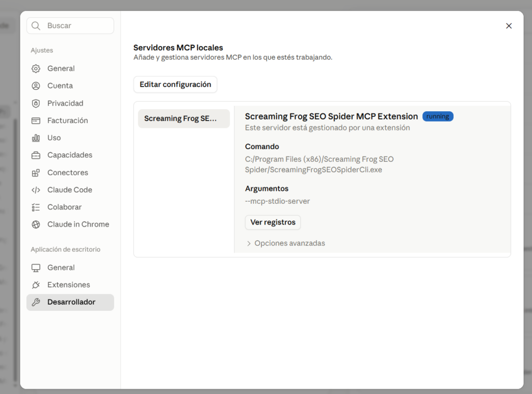Open Cuenta settings
The width and height of the screenshot is (532, 394).
[x=70, y=86]
